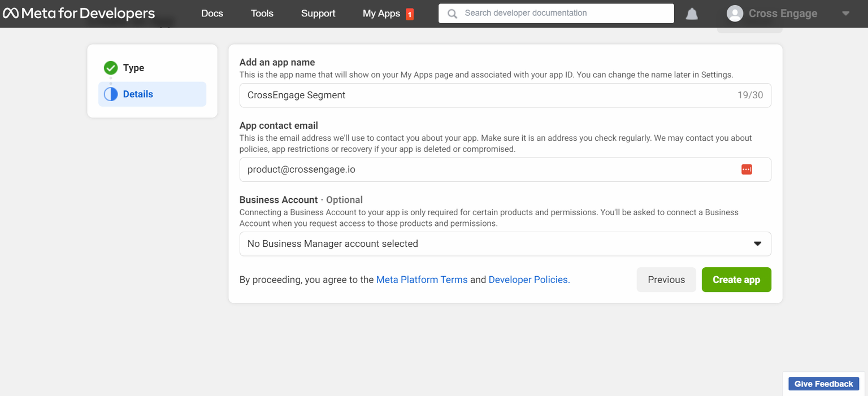Click the Cross Engage account name
The image size is (868, 396).
tap(783, 14)
